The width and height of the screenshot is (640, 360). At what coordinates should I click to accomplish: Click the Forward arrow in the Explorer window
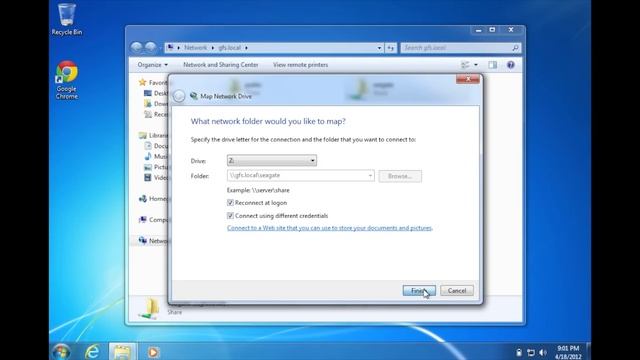point(151,47)
